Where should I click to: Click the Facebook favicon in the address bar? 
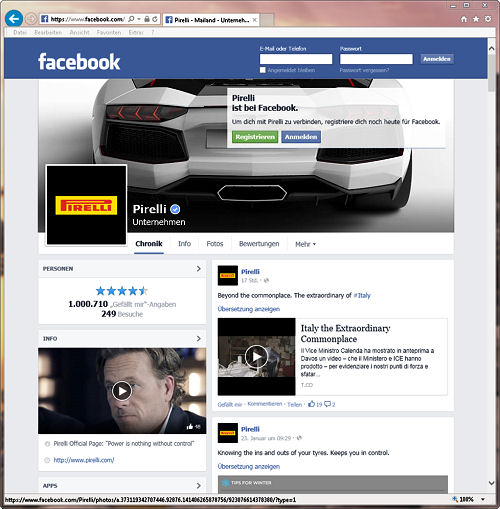pyautogui.click(x=45, y=19)
